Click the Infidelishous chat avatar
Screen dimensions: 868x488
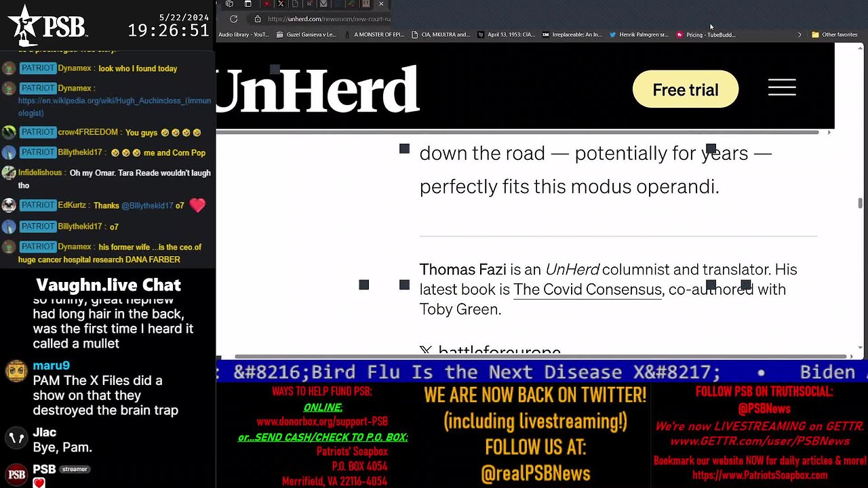point(9,174)
